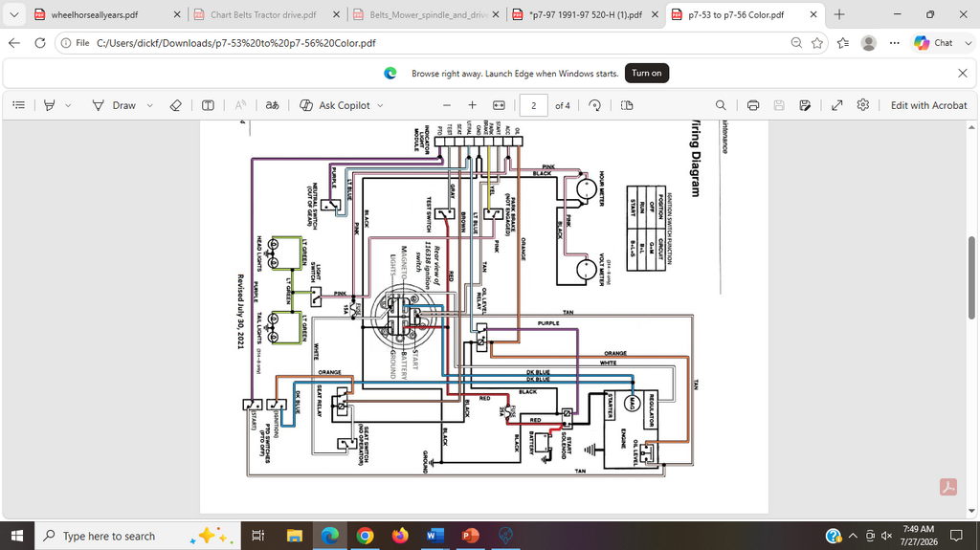Viewport: 980px width, 550px height.
Task: Open File Explorer from taskbar
Action: 295,536
